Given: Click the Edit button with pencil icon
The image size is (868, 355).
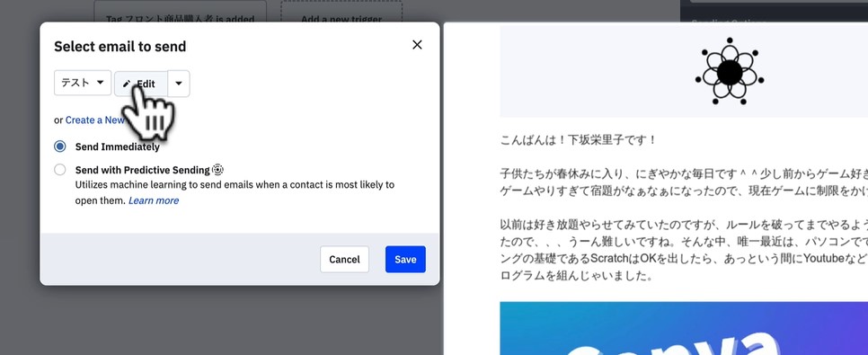Looking at the screenshot, I should (x=140, y=84).
